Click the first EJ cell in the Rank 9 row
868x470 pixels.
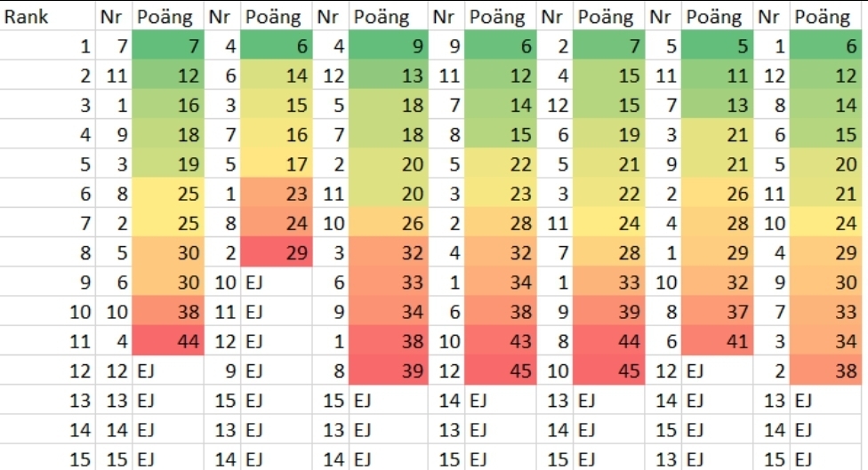pos(277,283)
